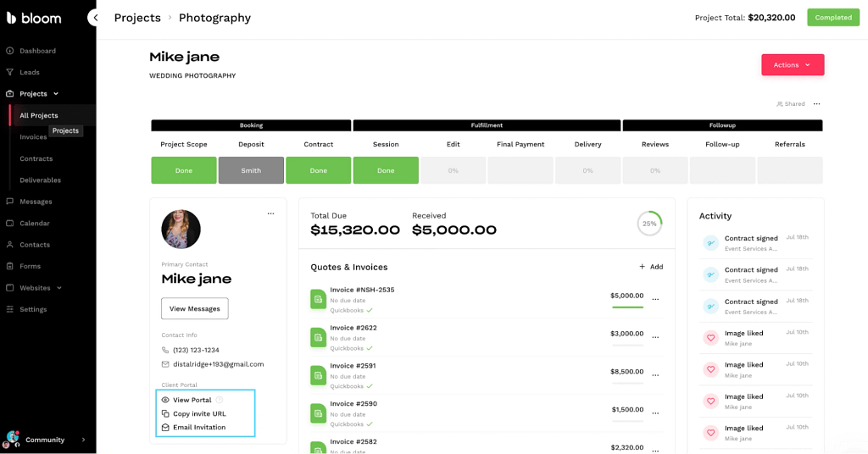Collapse the sidebar with the back arrow
This screenshot has width=868, height=454.
(x=95, y=18)
